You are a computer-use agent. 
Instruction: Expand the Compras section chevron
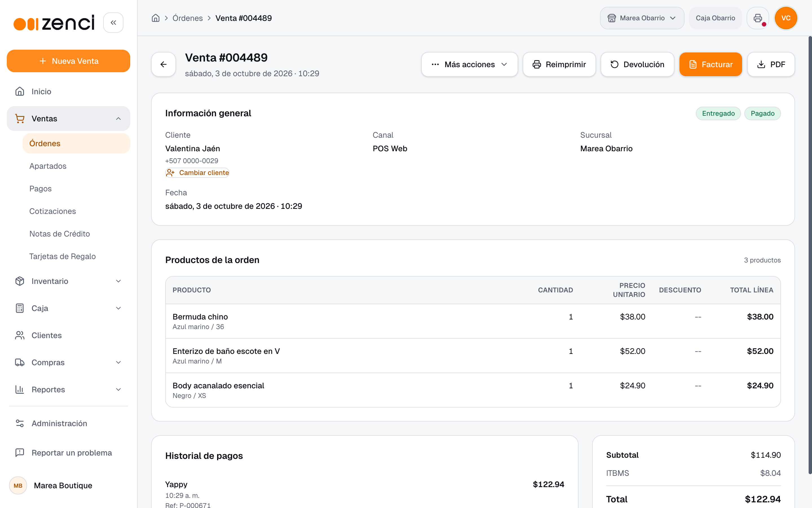[118, 363]
